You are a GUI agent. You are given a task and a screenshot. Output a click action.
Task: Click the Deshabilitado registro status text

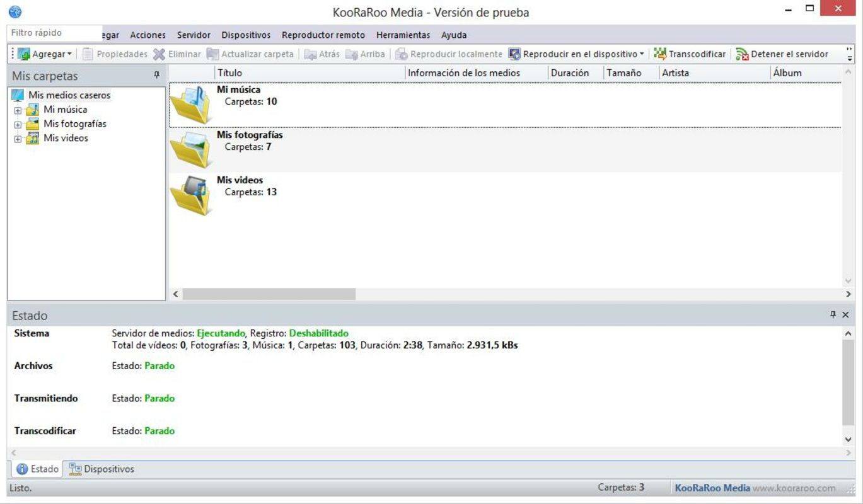318,333
